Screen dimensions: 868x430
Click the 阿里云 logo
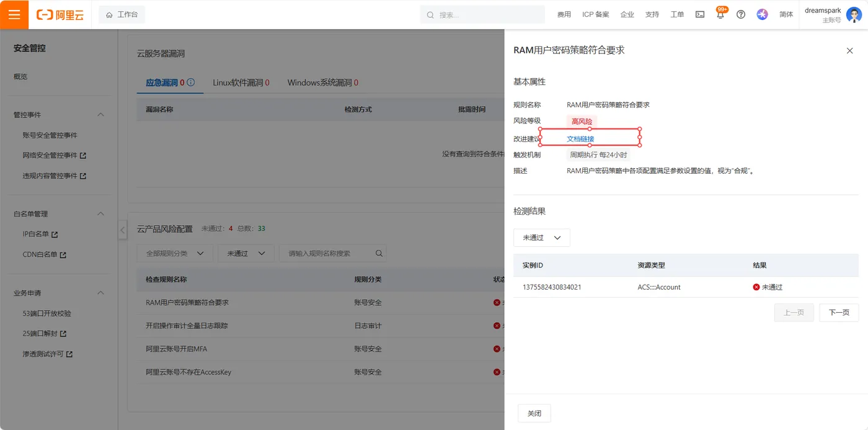click(60, 15)
